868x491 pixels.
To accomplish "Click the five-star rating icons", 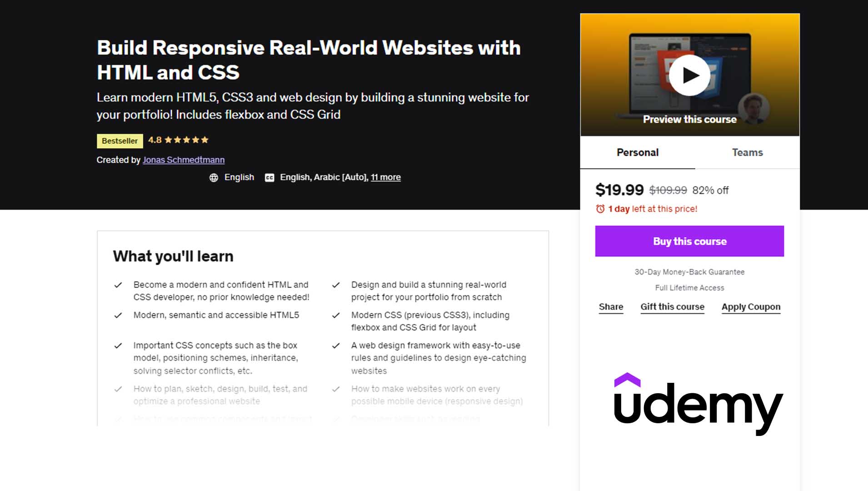I will coord(187,140).
